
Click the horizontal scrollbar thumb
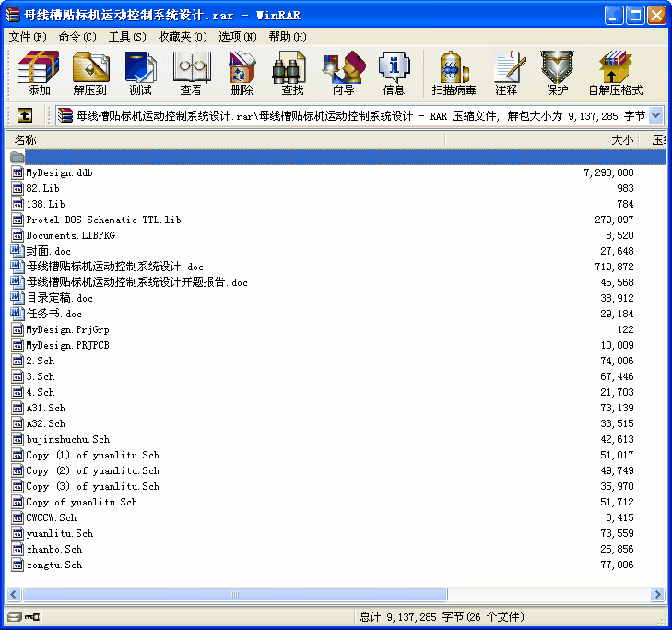tap(235, 594)
